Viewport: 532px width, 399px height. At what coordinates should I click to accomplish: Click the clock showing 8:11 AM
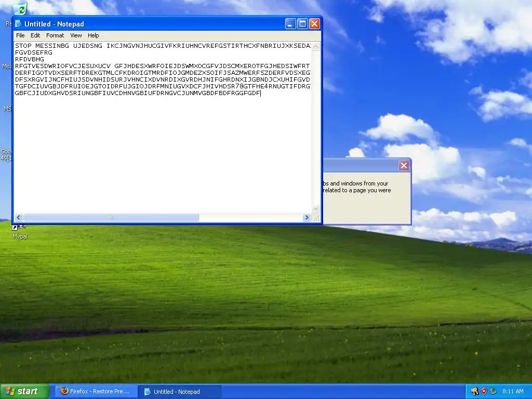pyautogui.click(x=513, y=392)
